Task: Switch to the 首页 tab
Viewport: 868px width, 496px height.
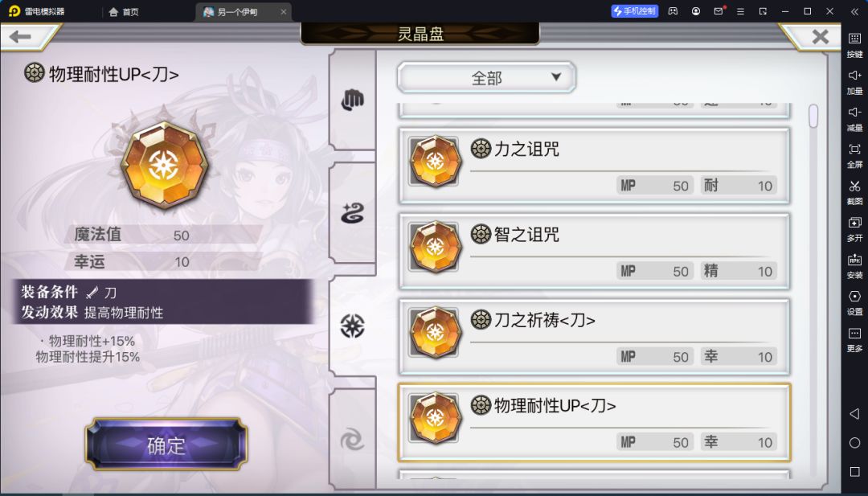Action: 124,11
